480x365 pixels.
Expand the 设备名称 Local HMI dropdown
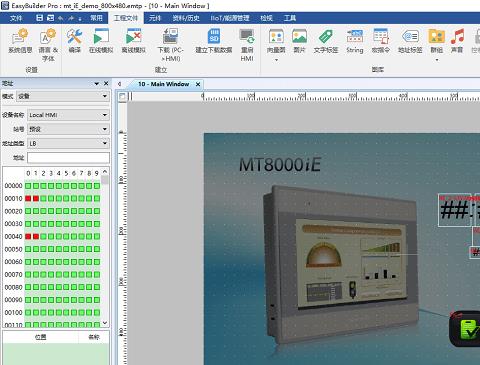click(x=68, y=115)
